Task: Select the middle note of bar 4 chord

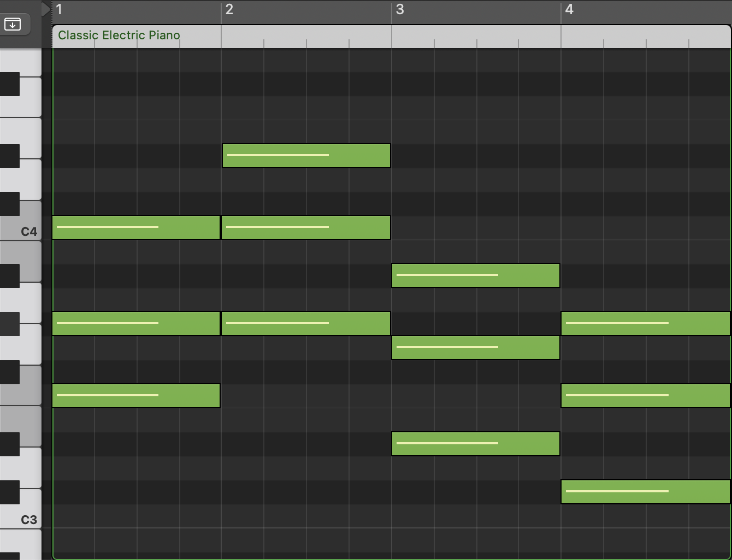Action: click(645, 396)
